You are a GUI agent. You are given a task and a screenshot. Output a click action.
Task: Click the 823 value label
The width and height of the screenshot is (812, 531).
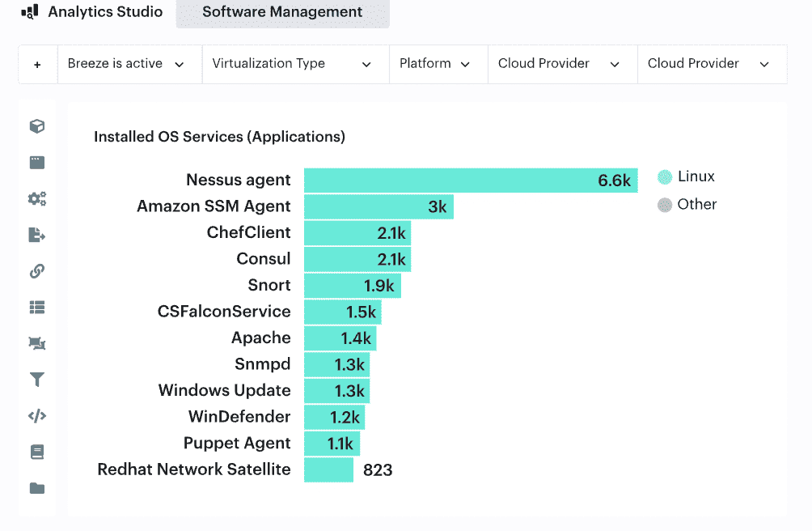pos(378,469)
